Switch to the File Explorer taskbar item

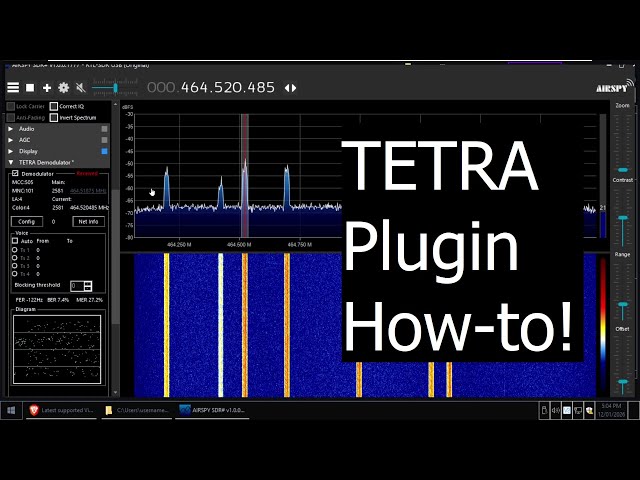(138, 410)
